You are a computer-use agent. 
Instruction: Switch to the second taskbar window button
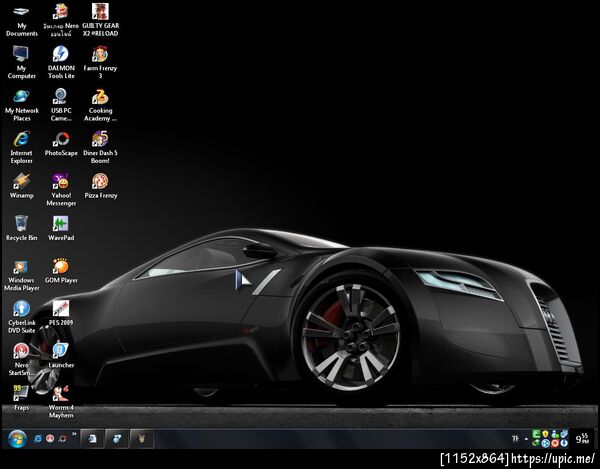[x=117, y=438]
